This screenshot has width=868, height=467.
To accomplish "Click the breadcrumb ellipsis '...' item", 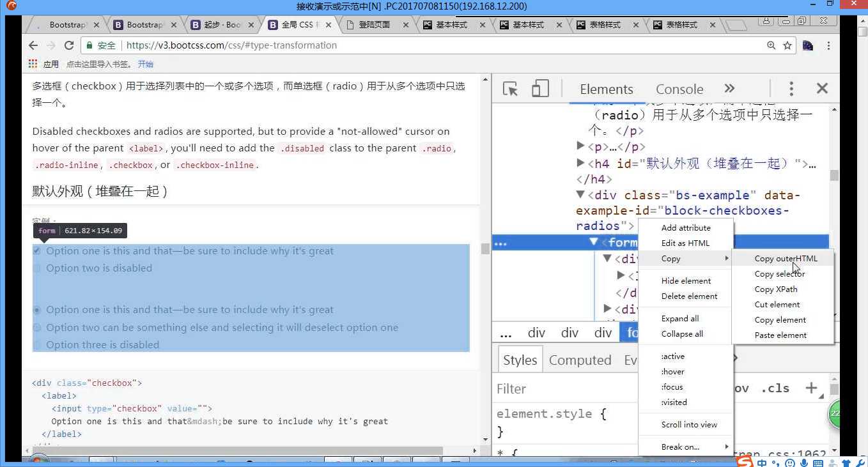I will coord(506,333).
